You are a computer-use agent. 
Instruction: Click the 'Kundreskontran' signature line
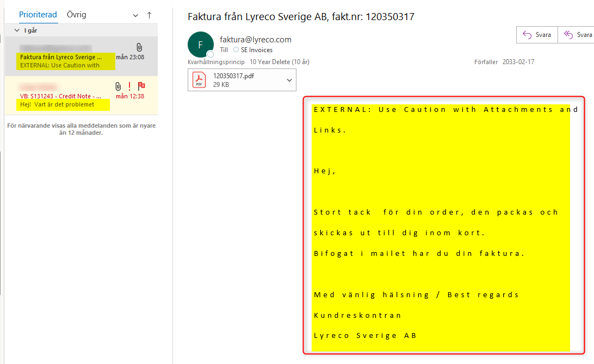(x=357, y=315)
